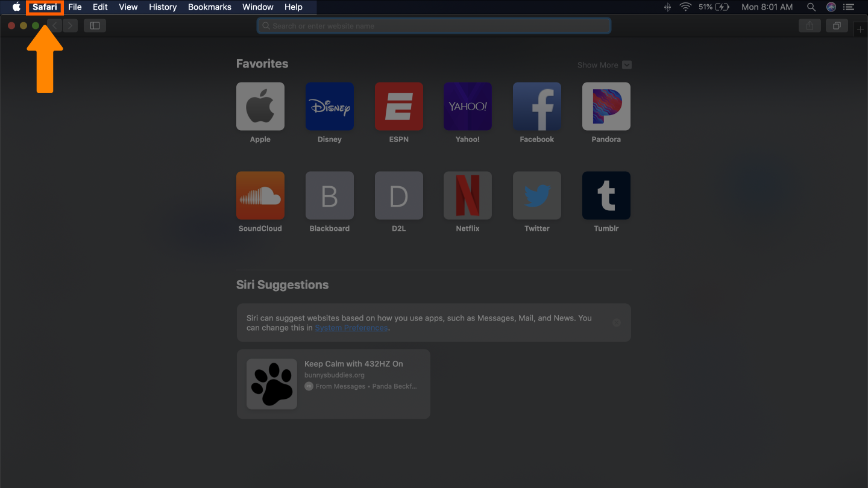Open the View menu
This screenshot has width=868, height=488.
point(128,7)
